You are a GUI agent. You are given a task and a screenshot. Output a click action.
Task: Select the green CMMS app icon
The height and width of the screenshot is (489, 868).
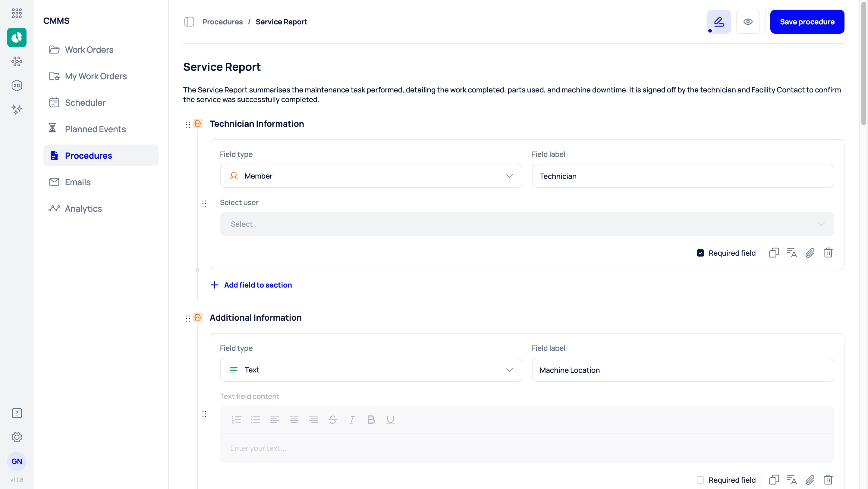pyautogui.click(x=17, y=37)
